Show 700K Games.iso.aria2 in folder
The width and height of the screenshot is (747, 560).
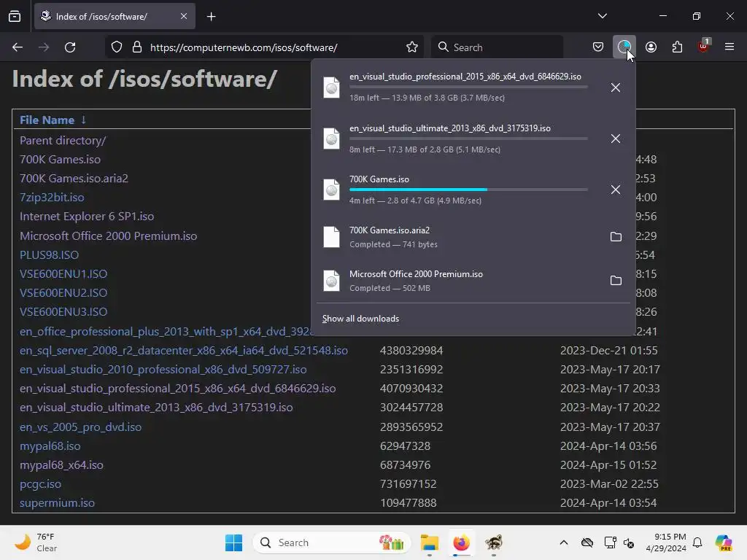[x=616, y=237]
